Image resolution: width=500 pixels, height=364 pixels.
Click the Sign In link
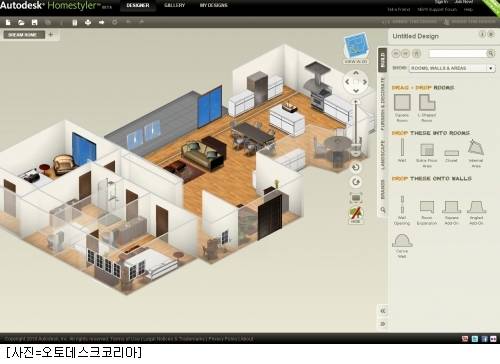click(x=441, y=2)
